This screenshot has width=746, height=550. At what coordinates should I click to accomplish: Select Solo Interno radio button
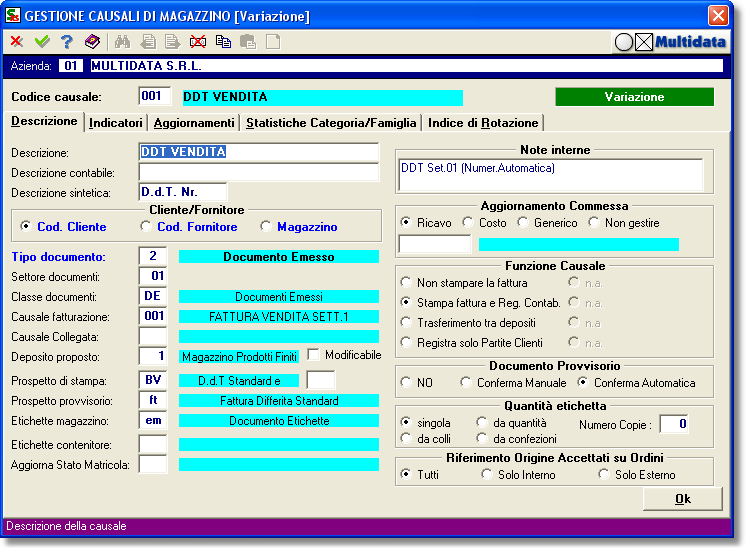[486, 474]
